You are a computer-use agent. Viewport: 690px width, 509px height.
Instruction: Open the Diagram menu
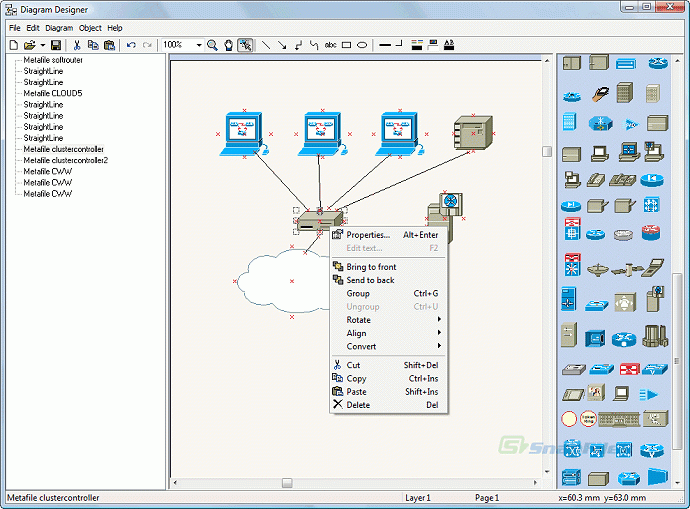[59, 28]
